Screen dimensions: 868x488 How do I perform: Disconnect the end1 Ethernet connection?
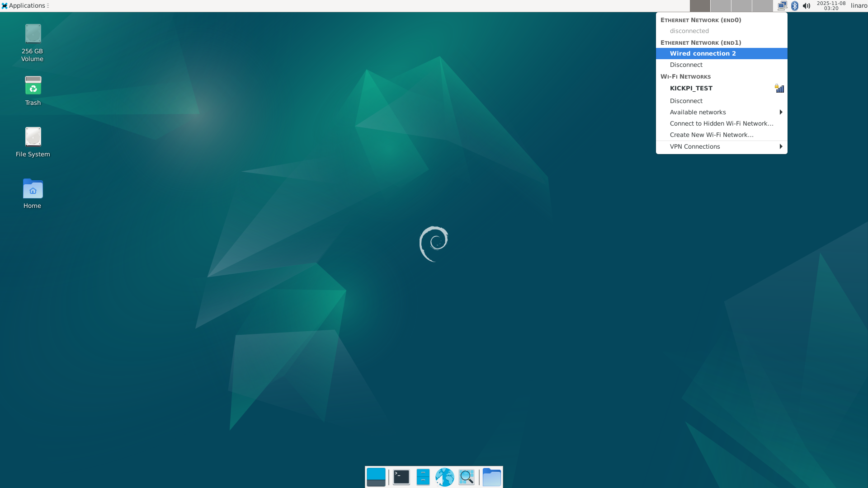[x=686, y=65]
